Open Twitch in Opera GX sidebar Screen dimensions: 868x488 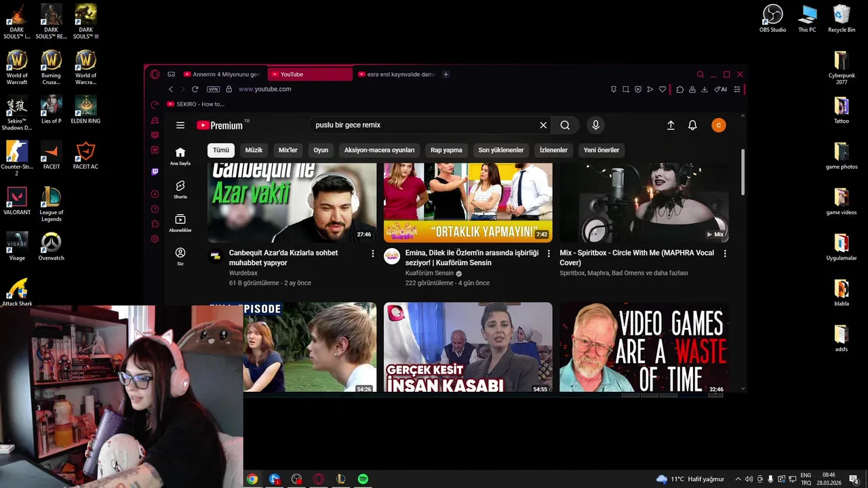tap(155, 172)
